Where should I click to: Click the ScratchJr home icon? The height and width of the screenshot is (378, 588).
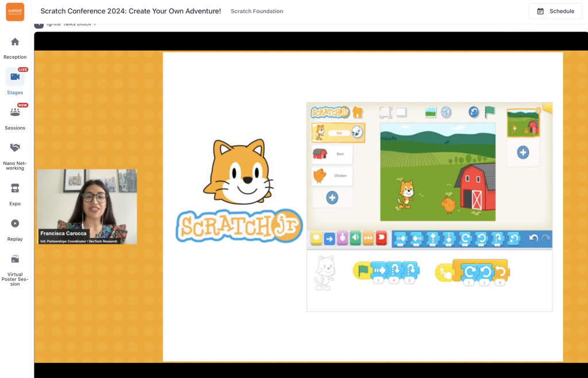[x=358, y=112]
